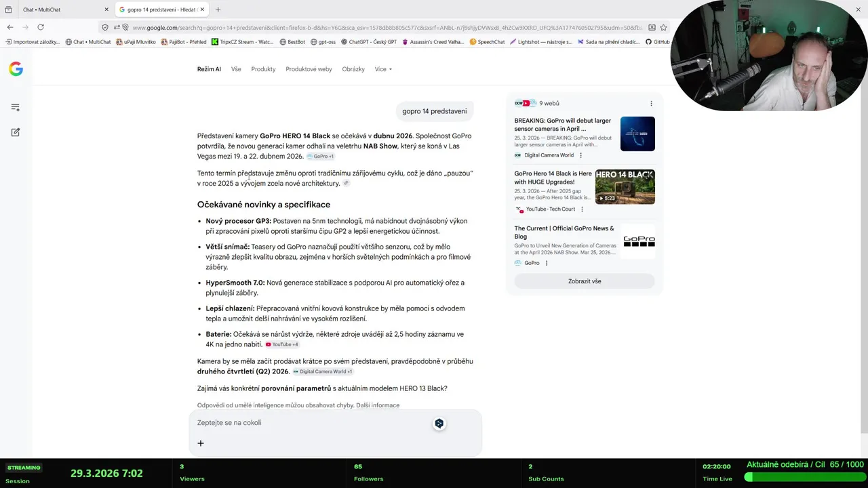Screen dimensions: 868x488
Task: Open the Firefox tab list icon
Action: coord(8,9)
